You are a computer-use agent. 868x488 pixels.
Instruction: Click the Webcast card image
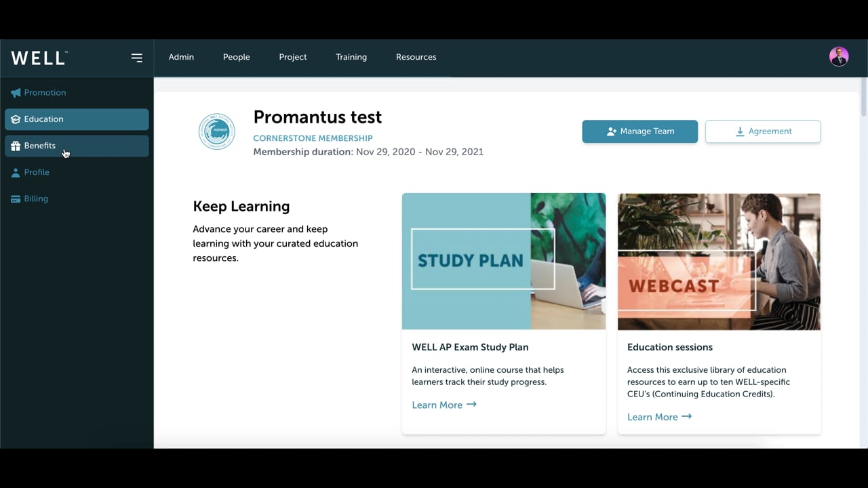pos(719,262)
